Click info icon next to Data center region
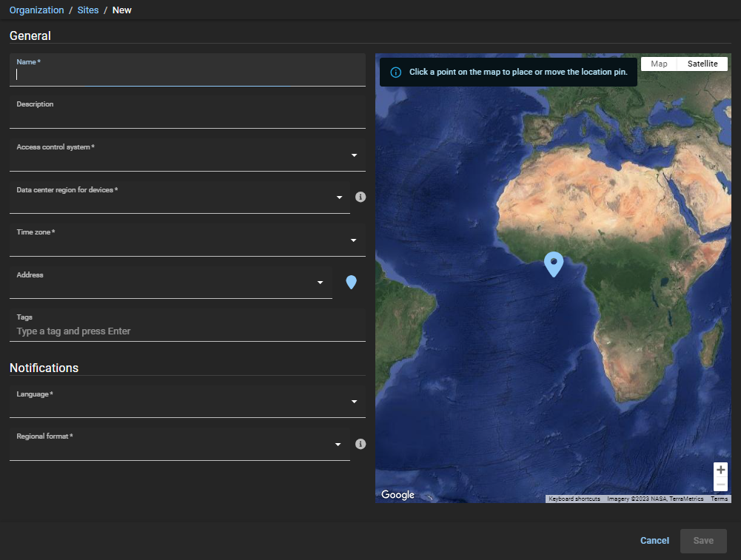741x560 pixels. point(361,198)
